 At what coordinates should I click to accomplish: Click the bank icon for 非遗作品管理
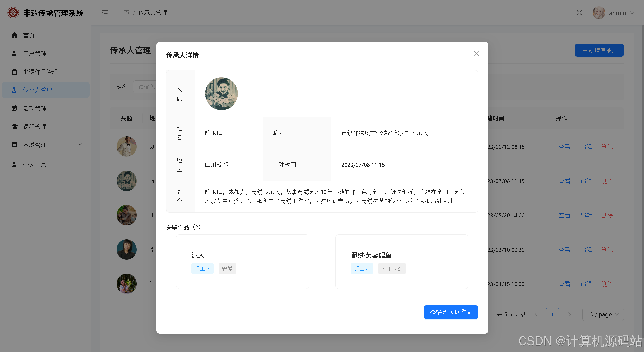[x=14, y=72]
